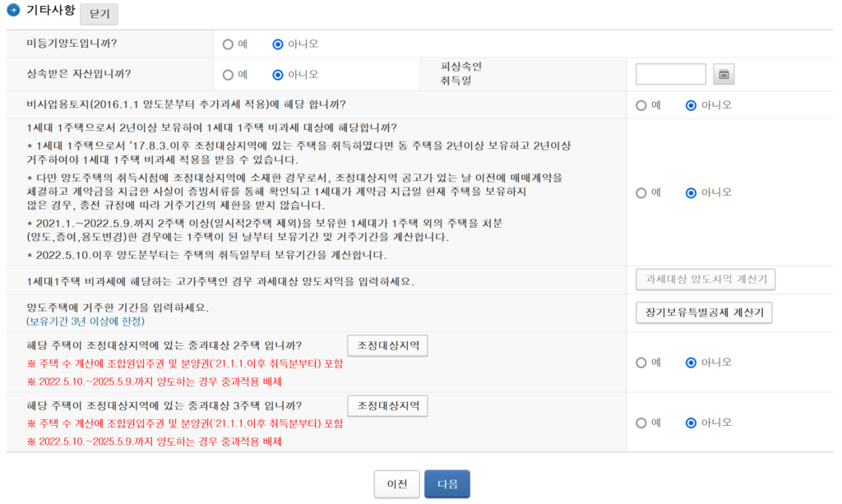Select 예 for 상속받은 자산입니까
Screen dimensions: 842x504
pyautogui.click(x=229, y=75)
